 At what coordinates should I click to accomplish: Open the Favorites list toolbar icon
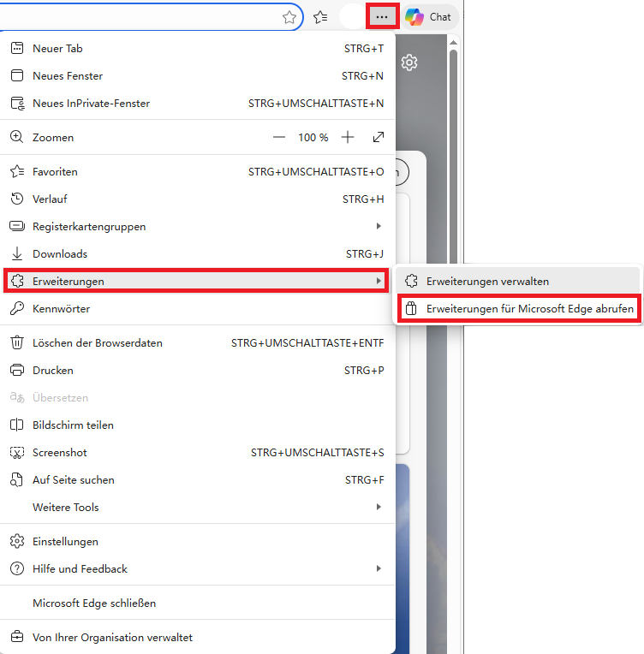pos(320,17)
